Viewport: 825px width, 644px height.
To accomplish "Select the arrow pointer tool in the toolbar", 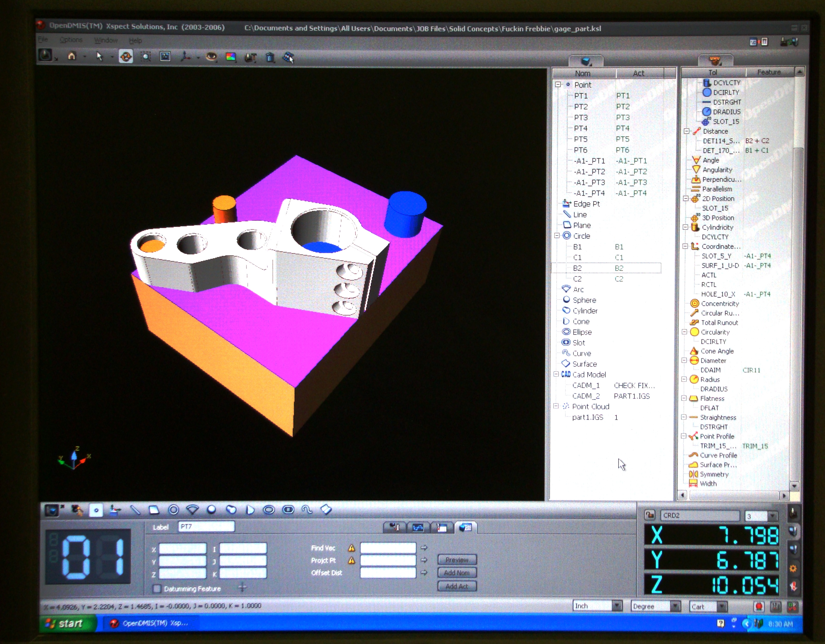I will tap(99, 57).
